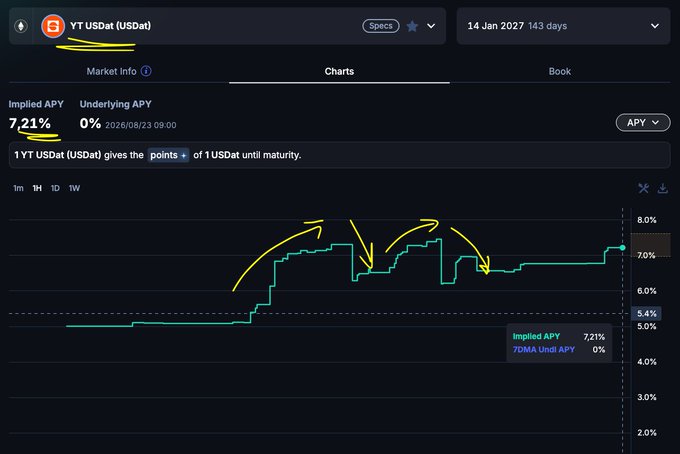Image resolution: width=680 pixels, height=454 pixels.
Task: Select the 1m chart interval
Action: click(18, 188)
